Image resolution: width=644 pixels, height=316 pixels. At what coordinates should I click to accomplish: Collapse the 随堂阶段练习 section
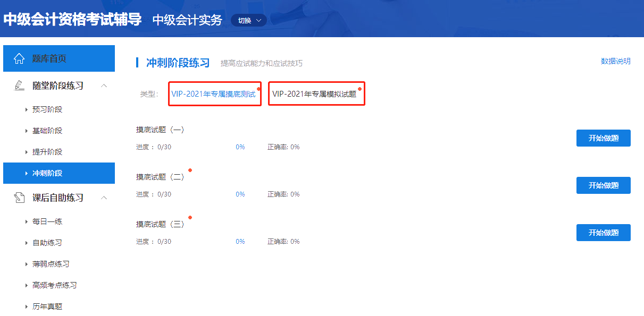coord(104,84)
